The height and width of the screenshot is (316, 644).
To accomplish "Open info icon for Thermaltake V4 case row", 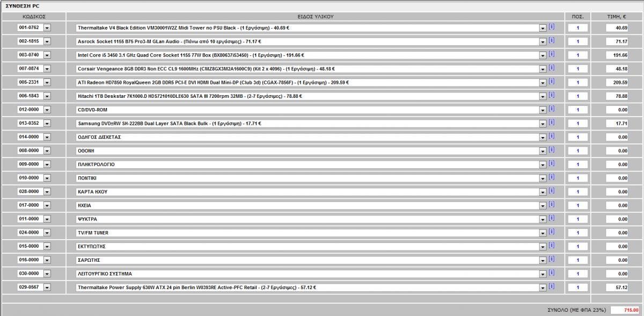I will tap(551, 26).
